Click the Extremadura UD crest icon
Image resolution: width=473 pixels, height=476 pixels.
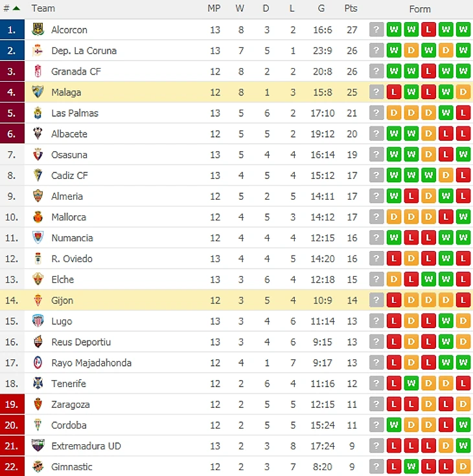click(x=38, y=446)
